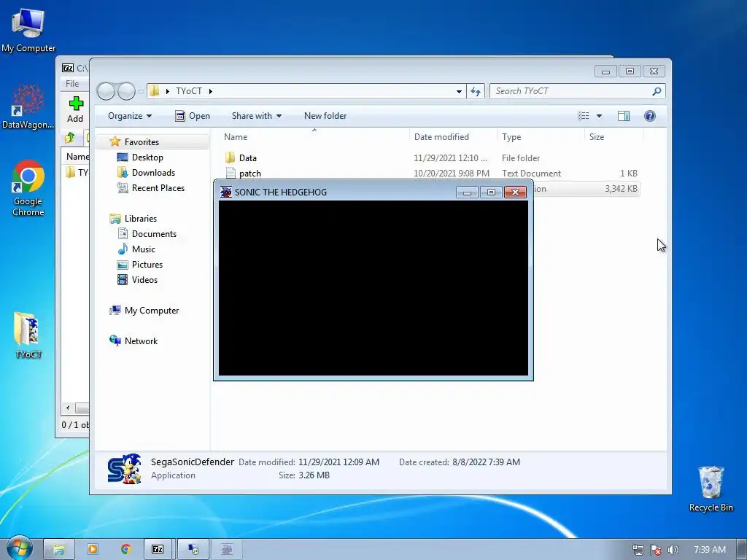Click the volume speaker tray icon
The width and height of the screenshot is (747, 560).
pos(673,550)
